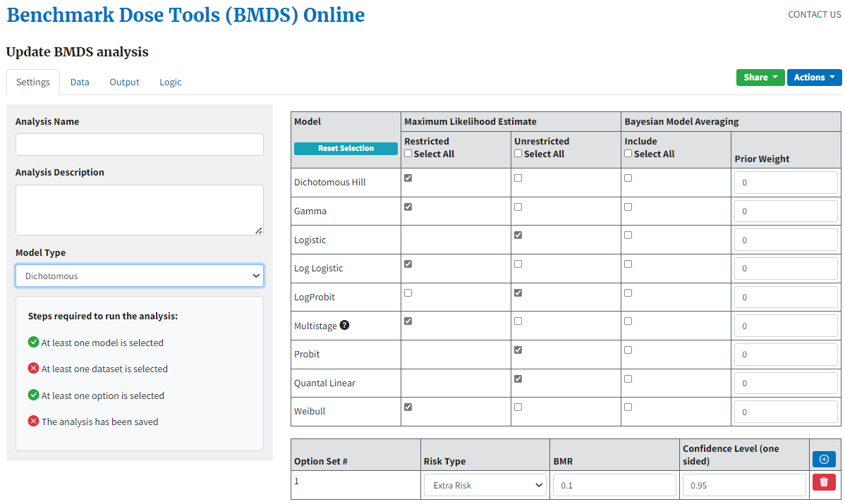Click the 'Update BMDS analysis' heading
This screenshot has height=504, width=845.
[x=77, y=51]
